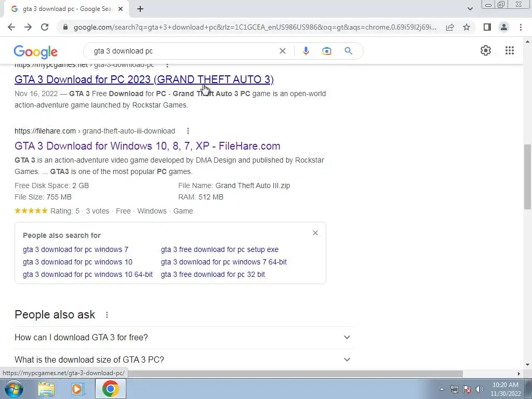Go back to the previous page
The width and height of the screenshot is (532, 399).
click(x=11, y=27)
